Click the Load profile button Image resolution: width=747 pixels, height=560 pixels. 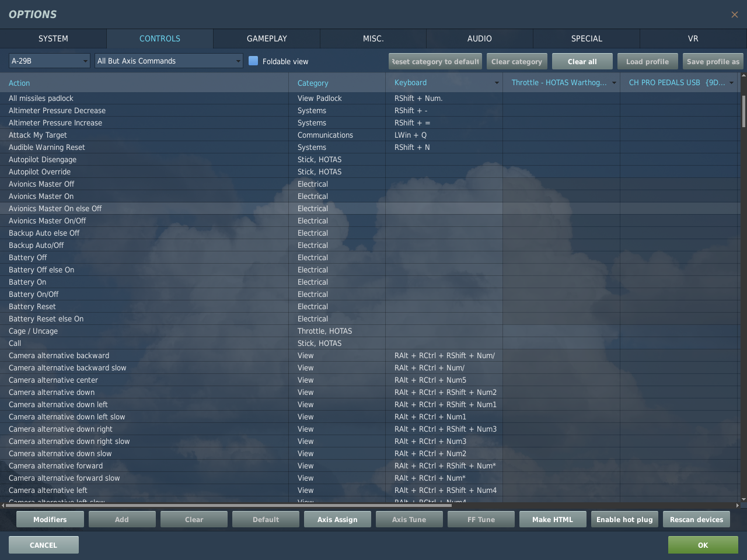coord(648,61)
